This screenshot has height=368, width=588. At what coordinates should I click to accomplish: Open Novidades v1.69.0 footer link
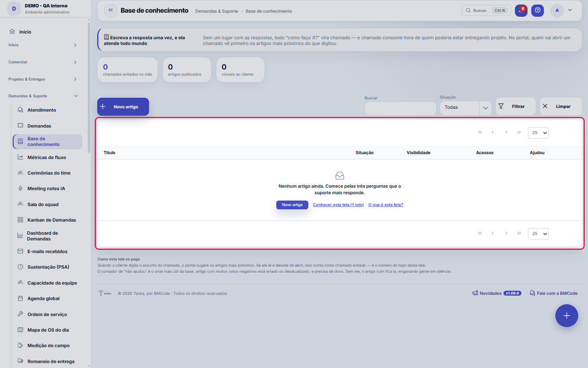(x=497, y=293)
